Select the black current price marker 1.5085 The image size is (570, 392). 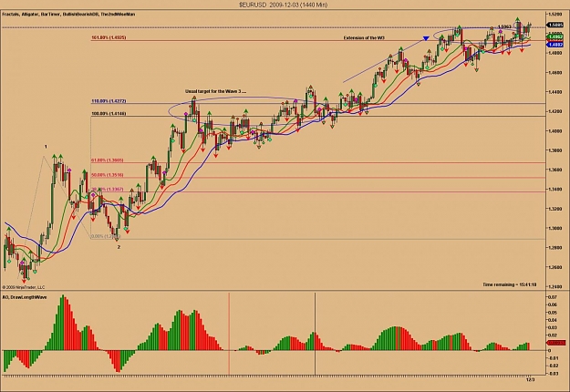(x=555, y=25)
